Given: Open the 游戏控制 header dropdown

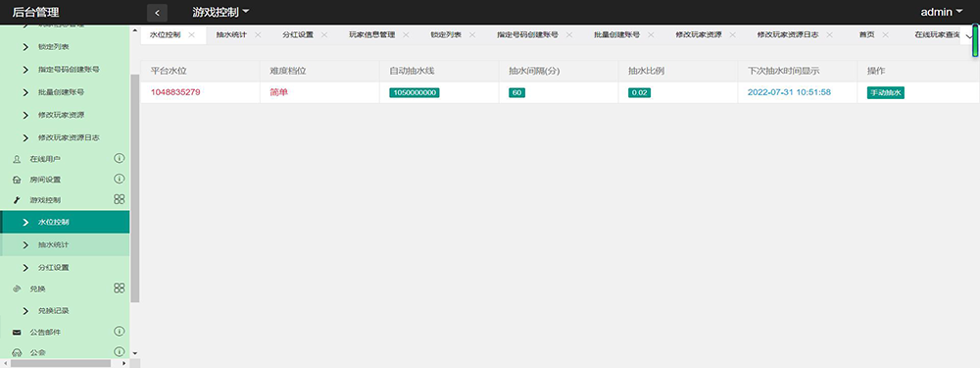Looking at the screenshot, I should coord(220,12).
